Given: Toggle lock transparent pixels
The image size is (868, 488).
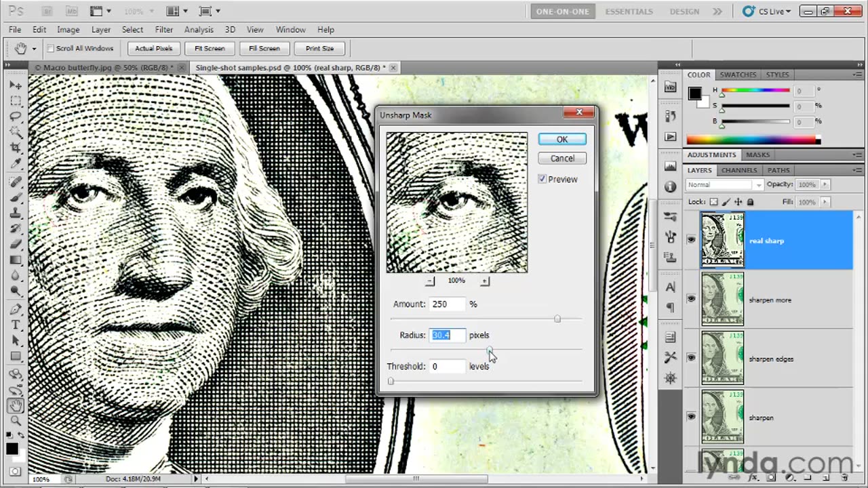Looking at the screenshot, I should (713, 202).
